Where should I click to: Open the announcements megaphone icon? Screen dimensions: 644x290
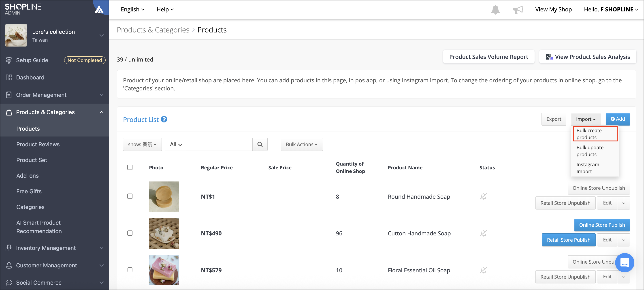pyautogui.click(x=518, y=10)
